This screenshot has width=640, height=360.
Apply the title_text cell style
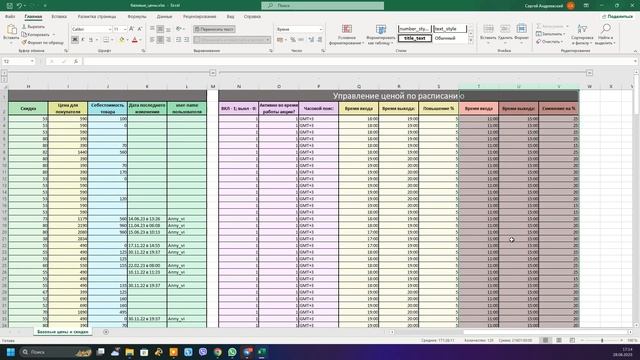[415, 38]
